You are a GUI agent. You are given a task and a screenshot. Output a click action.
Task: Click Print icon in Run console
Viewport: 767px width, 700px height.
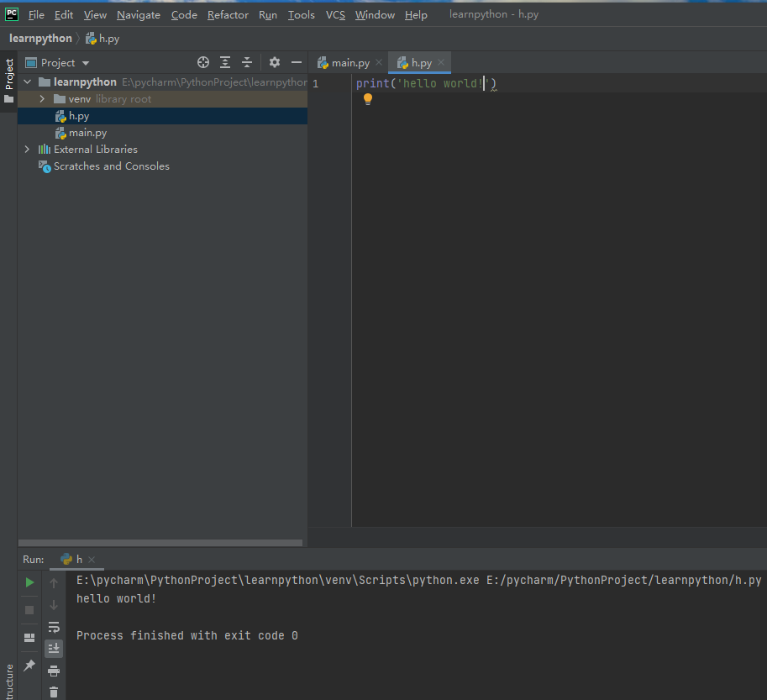tap(54, 671)
